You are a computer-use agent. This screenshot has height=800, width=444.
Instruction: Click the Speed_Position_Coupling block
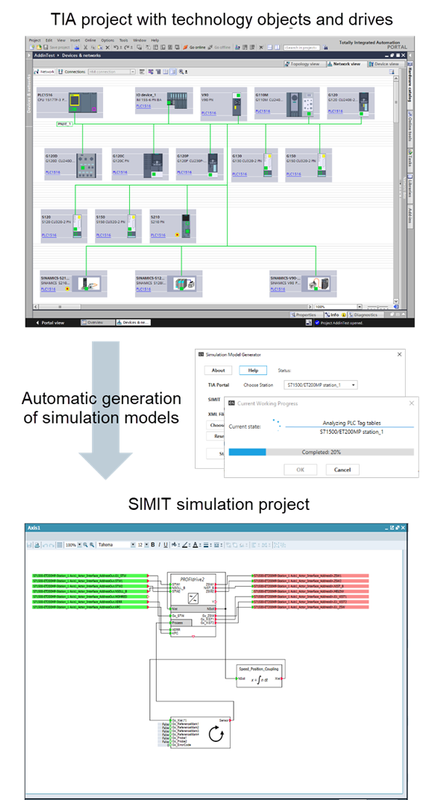click(259, 675)
